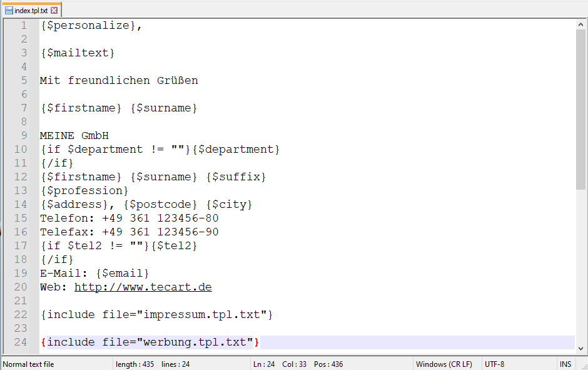This screenshot has height=370, width=588.
Task: Select the index.tpl.txt document tab
Action: [31, 11]
